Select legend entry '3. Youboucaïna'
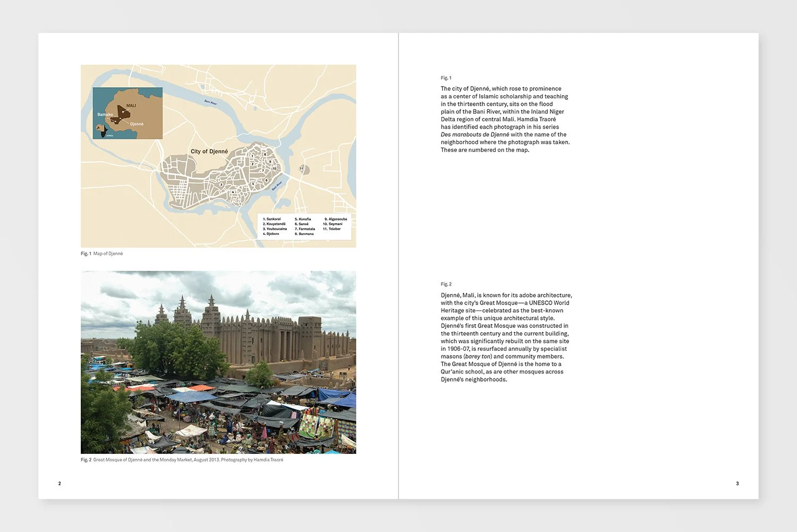The width and height of the screenshot is (797, 532). click(x=275, y=229)
